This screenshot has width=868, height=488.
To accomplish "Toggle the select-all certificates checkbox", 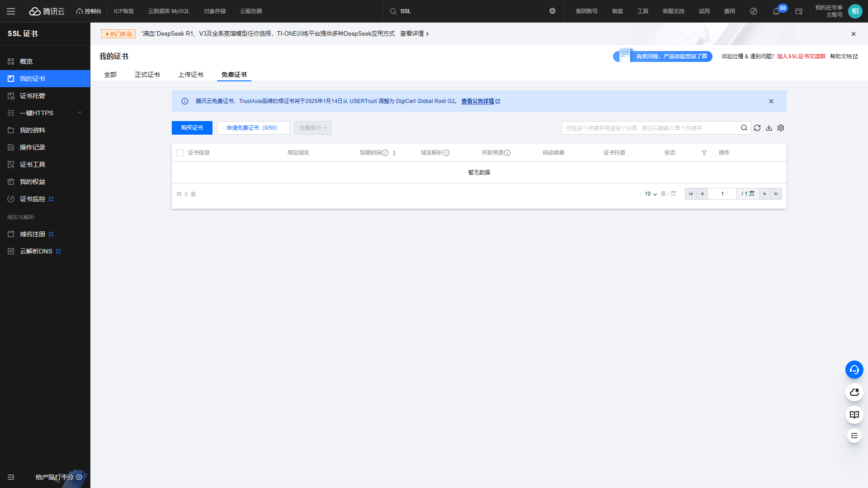I will tap(180, 153).
